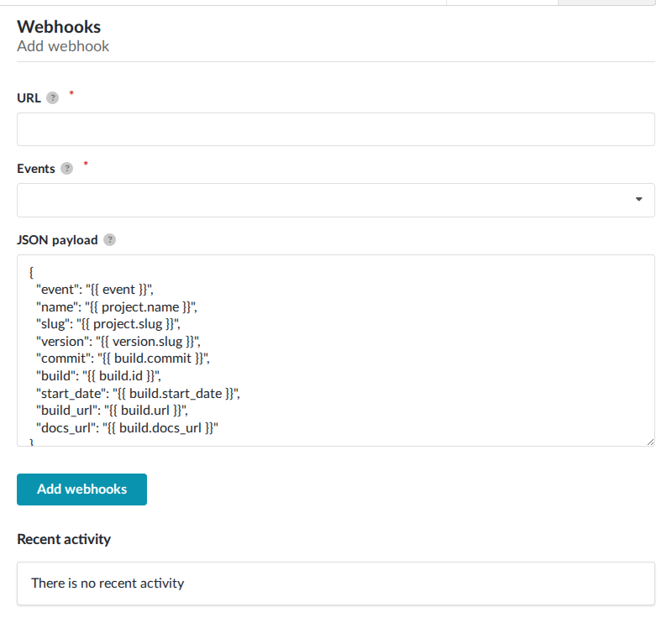View the Events field help tooltip
Image resolution: width=672 pixels, height=623 pixels.
(66, 168)
